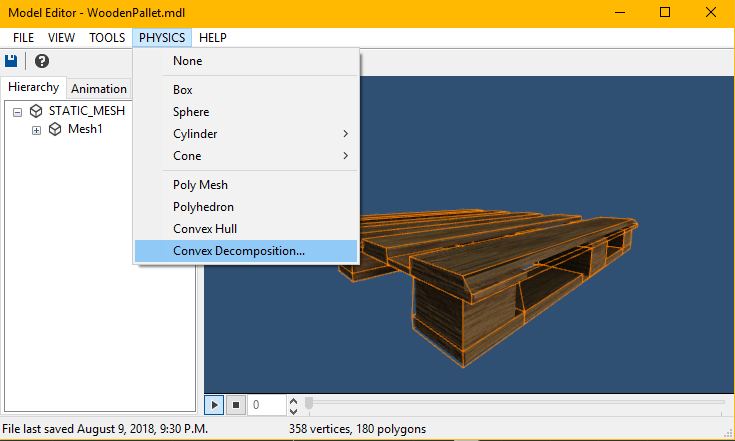Open help via question mark icon
Screen dimensions: 735x441
42,61
